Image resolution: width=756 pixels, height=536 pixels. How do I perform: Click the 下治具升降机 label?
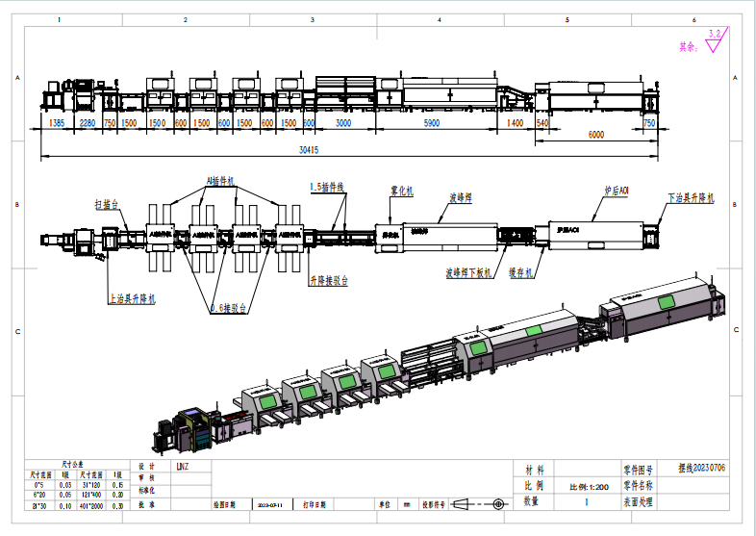[x=692, y=198]
